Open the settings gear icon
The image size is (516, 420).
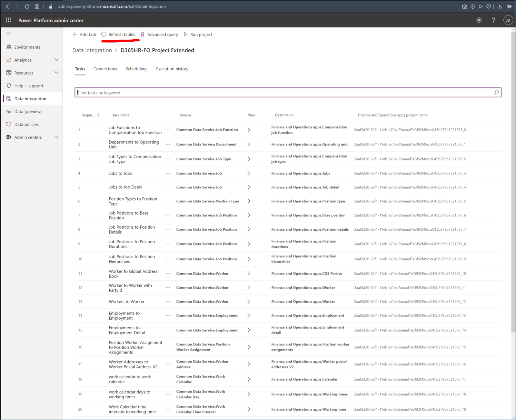coord(479,20)
